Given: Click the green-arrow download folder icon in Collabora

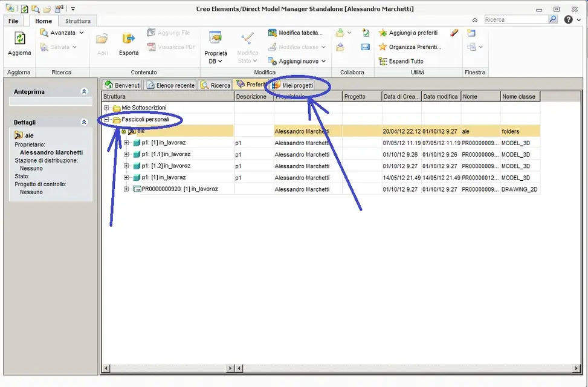Looking at the screenshot, I should point(340,33).
